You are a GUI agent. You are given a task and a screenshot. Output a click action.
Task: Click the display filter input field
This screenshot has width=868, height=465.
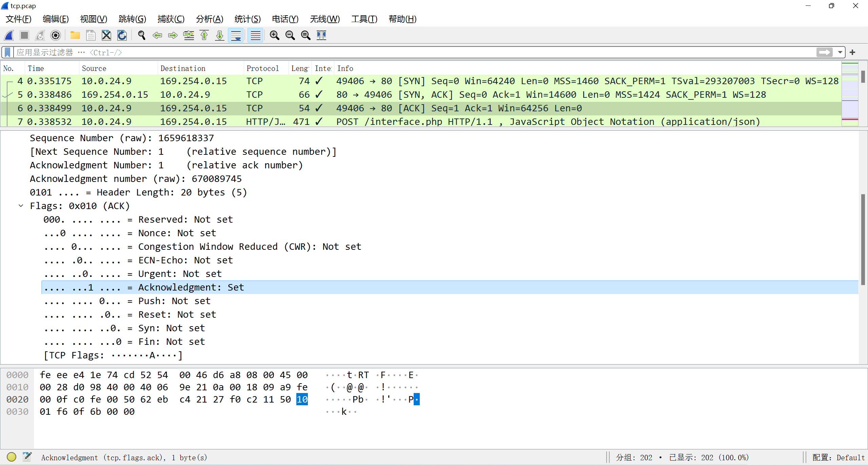tap(414, 52)
